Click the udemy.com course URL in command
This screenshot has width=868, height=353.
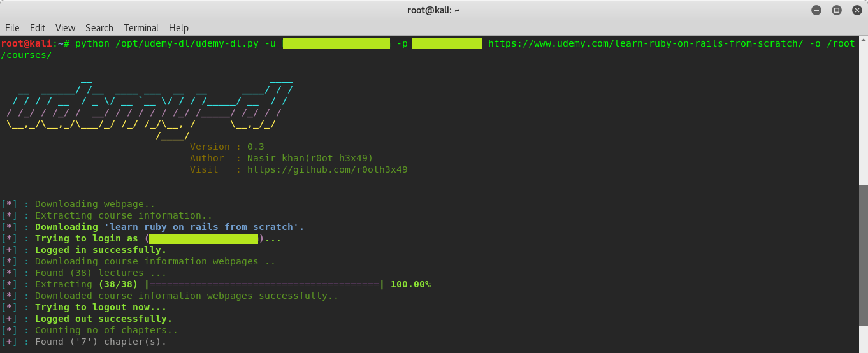click(646, 43)
